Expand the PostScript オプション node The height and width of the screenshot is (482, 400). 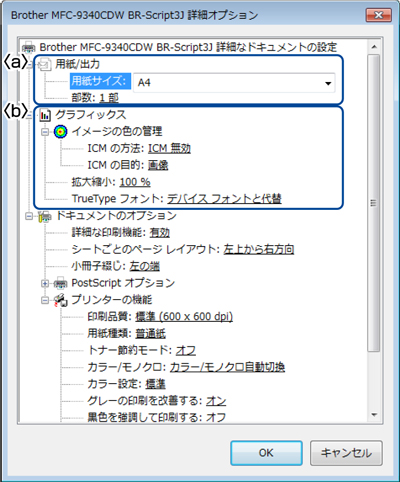[45, 283]
